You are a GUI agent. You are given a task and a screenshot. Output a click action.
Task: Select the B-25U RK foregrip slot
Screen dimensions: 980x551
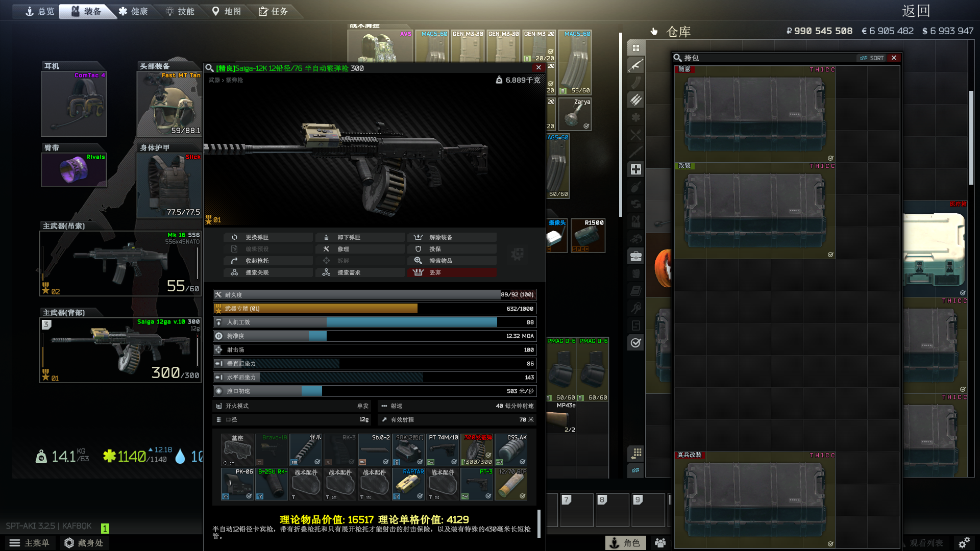272,484
